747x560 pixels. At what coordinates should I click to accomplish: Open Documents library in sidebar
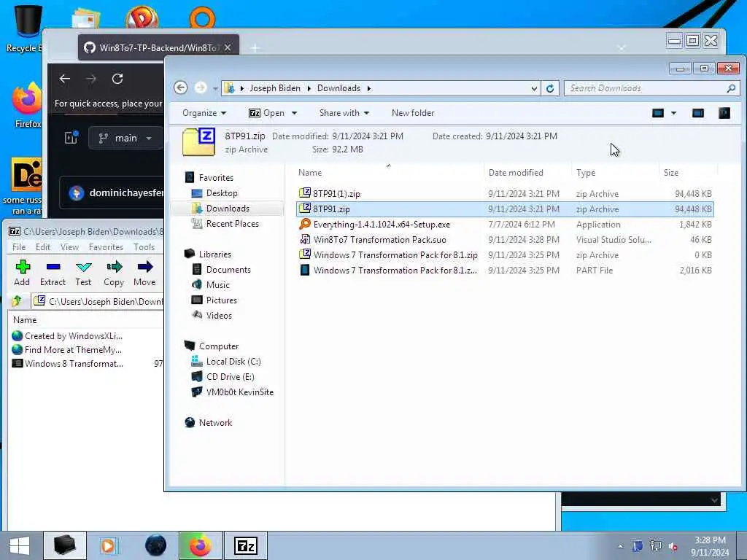tap(228, 270)
